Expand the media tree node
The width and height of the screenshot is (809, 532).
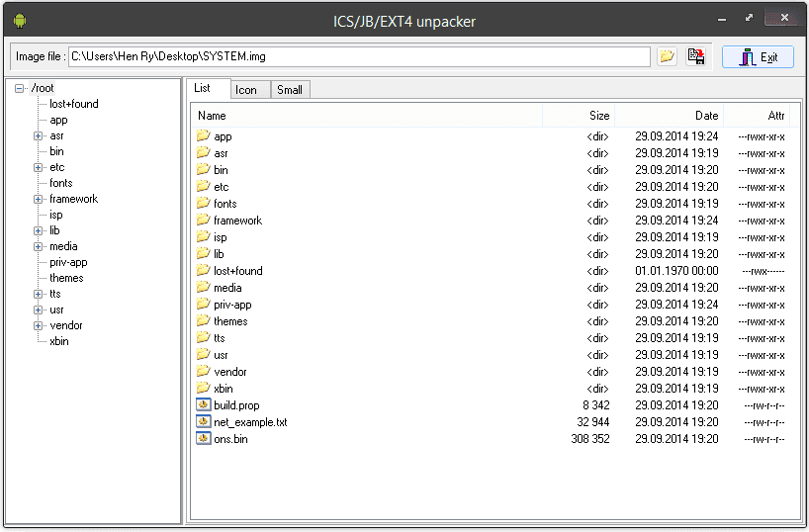click(38, 246)
